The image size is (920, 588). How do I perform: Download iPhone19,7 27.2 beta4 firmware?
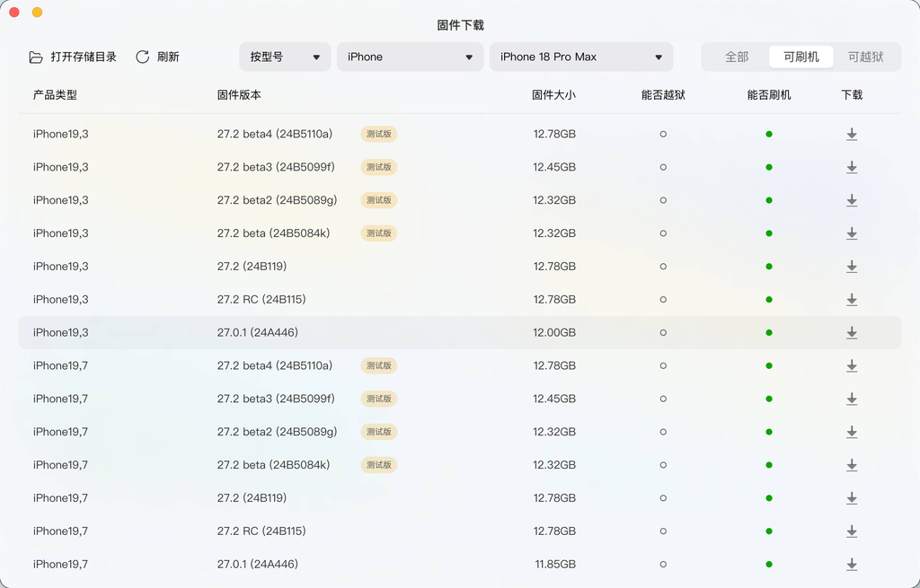pos(852,365)
